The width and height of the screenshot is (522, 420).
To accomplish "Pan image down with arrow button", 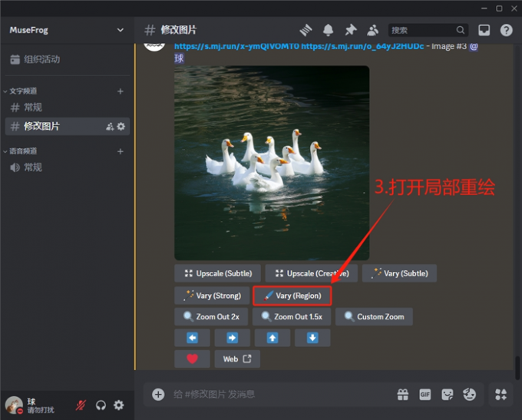I will pyautogui.click(x=312, y=338).
